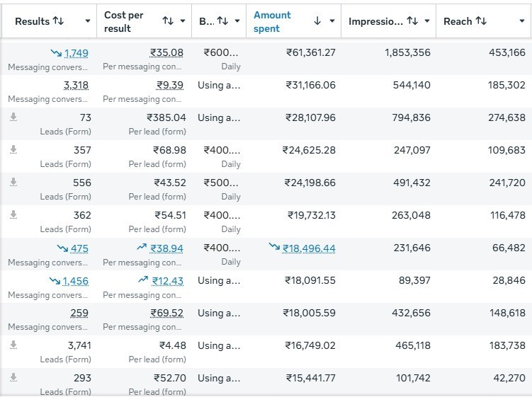The height and width of the screenshot is (397, 532).
Task: Click sort arrows in Cost per result header
Action: [x=168, y=21]
